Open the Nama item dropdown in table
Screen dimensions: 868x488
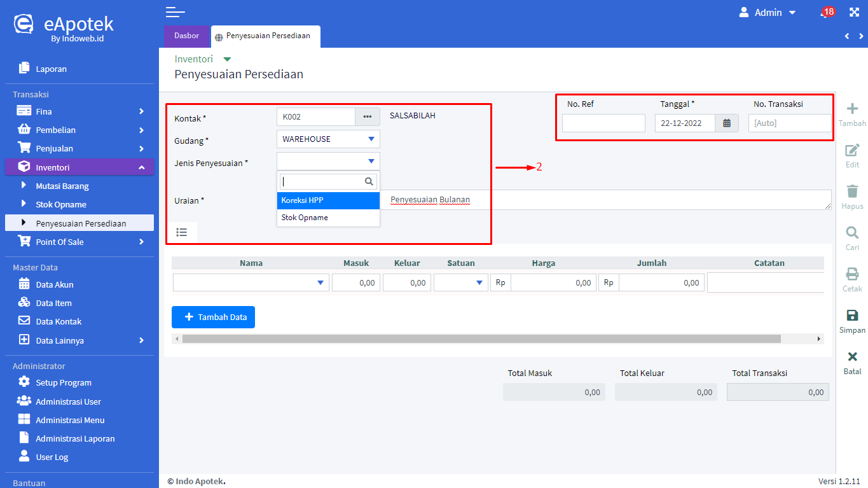[251, 283]
